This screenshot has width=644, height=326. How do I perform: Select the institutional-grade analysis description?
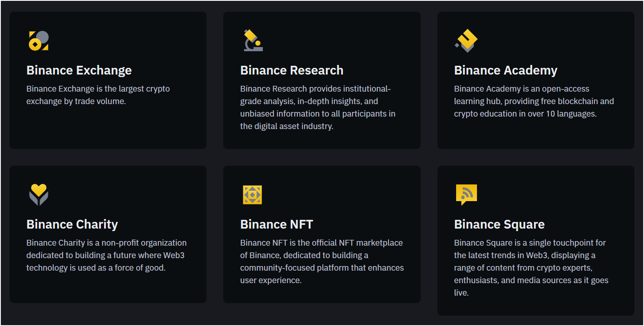pos(317,107)
